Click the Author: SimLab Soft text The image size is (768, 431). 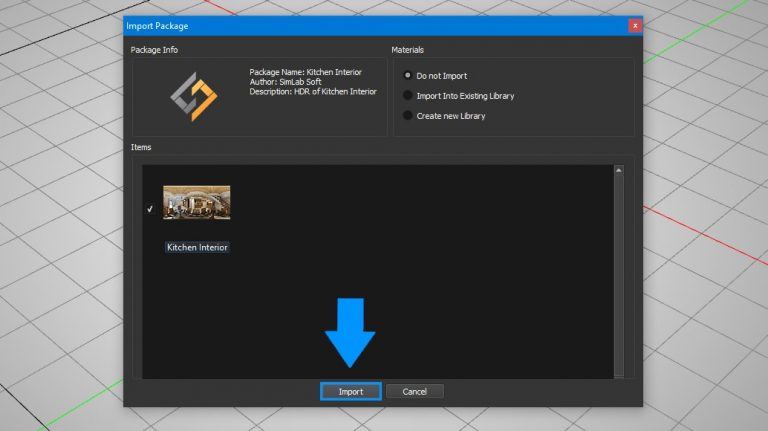(285, 82)
